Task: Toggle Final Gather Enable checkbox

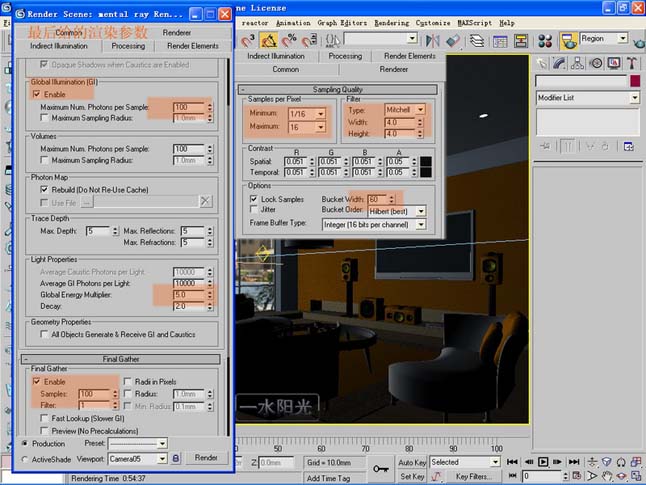Action: click(37, 382)
